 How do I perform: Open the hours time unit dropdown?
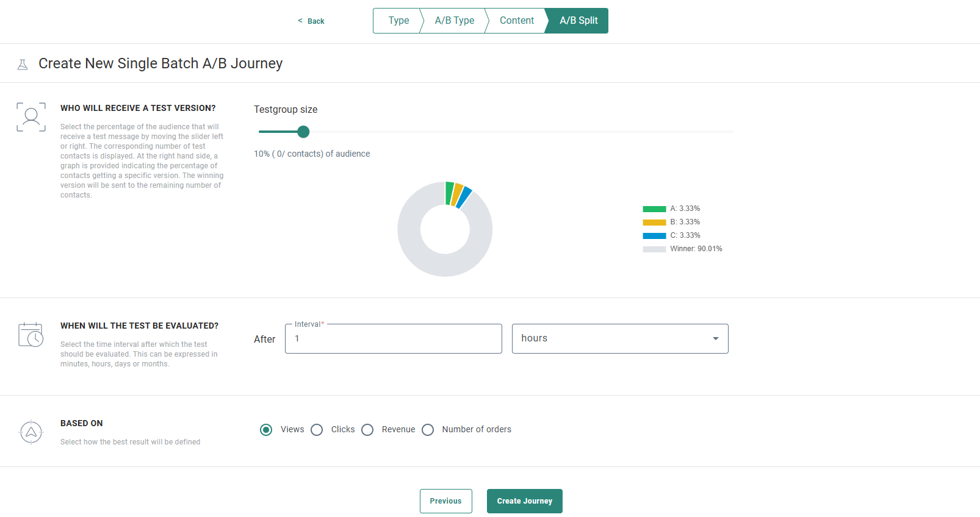coord(619,338)
